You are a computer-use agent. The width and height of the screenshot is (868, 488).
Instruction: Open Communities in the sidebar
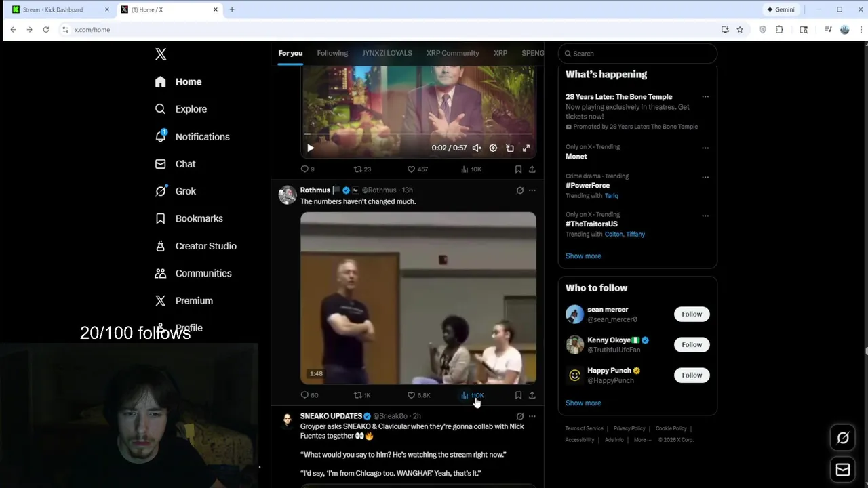tap(193, 273)
